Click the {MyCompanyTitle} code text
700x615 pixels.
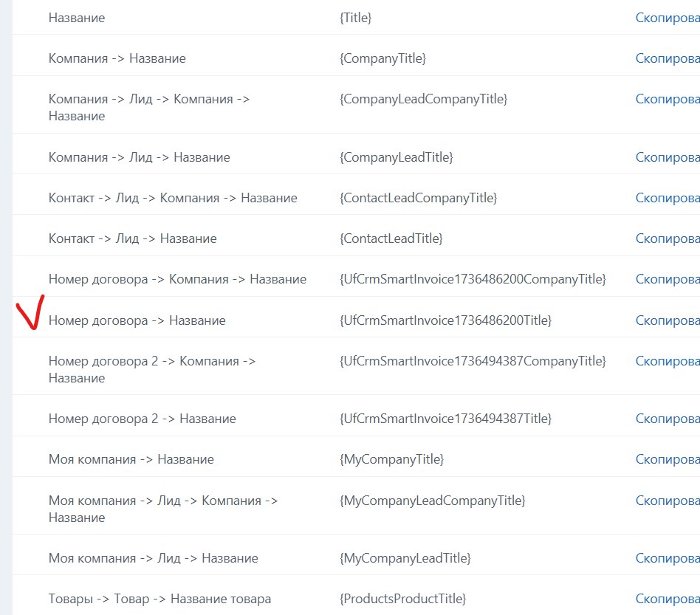[x=391, y=459]
